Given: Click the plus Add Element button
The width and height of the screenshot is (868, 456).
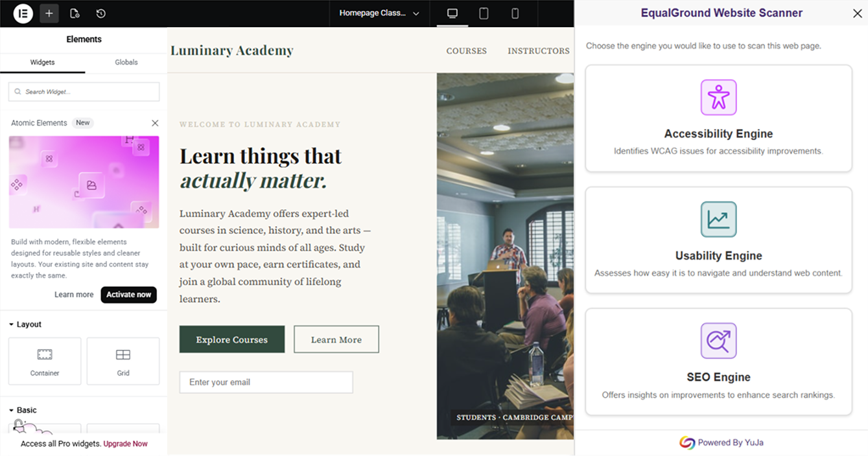Looking at the screenshot, I should tap(49, 14).
